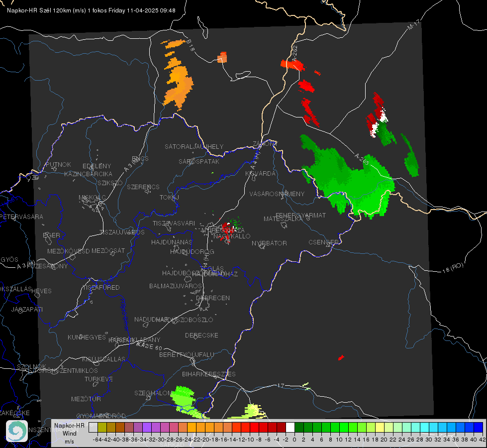Image resolution: width=487 pixels, height=448 pixels.
Task: Click the light gray swatch left of -64
Action: point(93,428)
